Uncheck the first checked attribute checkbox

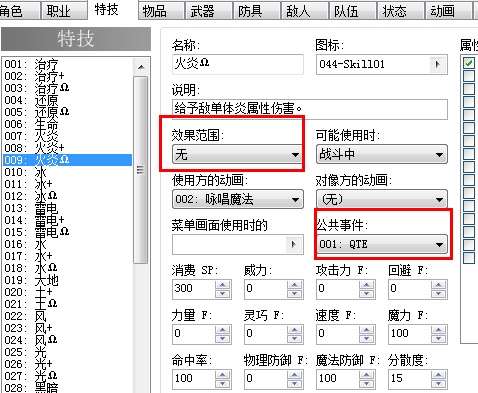469,63
